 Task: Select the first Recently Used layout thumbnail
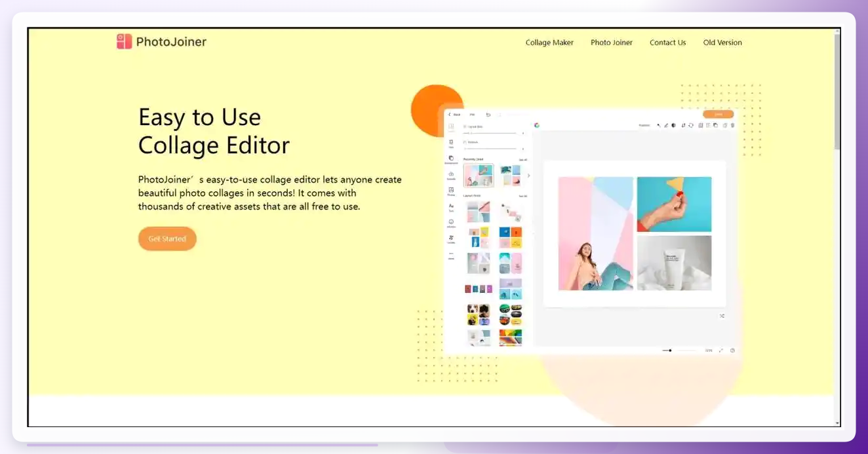[479, 176]
